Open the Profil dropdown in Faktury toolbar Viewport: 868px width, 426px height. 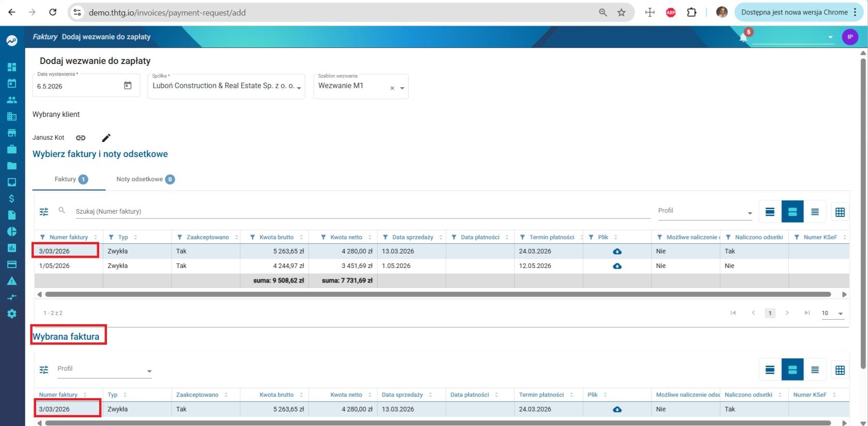coord(705,211)
